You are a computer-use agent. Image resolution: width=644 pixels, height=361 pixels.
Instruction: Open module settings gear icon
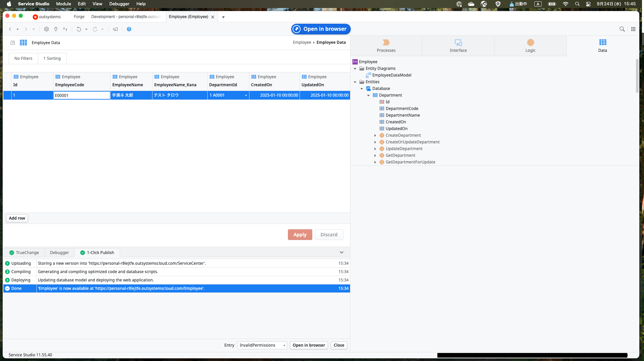pos(46,29)
